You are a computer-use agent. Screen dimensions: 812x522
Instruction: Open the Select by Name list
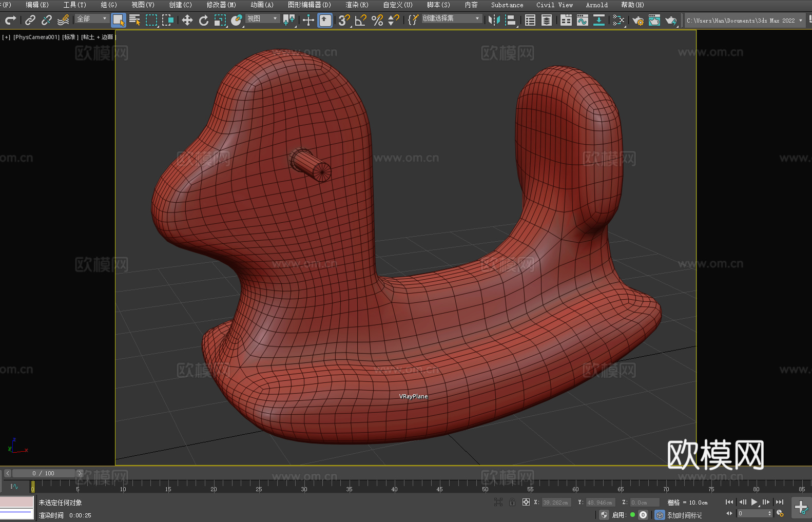(x=135, y=20)
